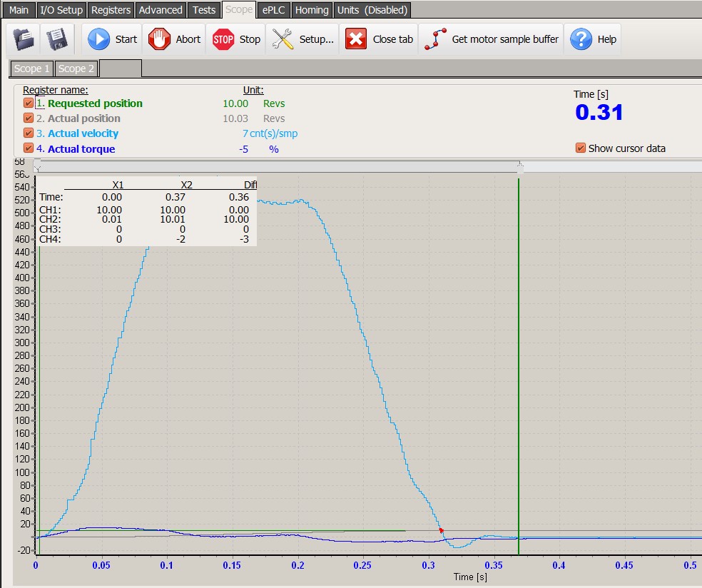
Task: Disable the Actual velocity channel
Action: click(29, 133)
